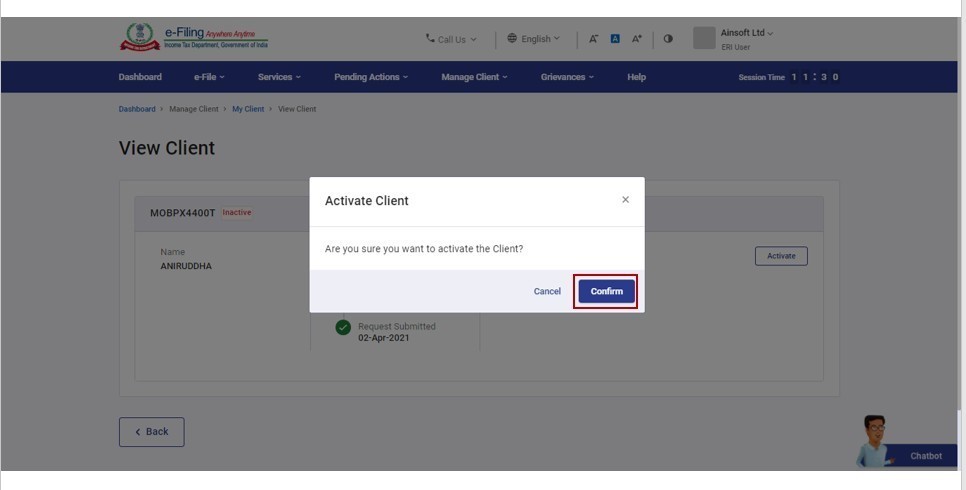
Task: Increase font size with A+ icon
Action: point(637,39)
